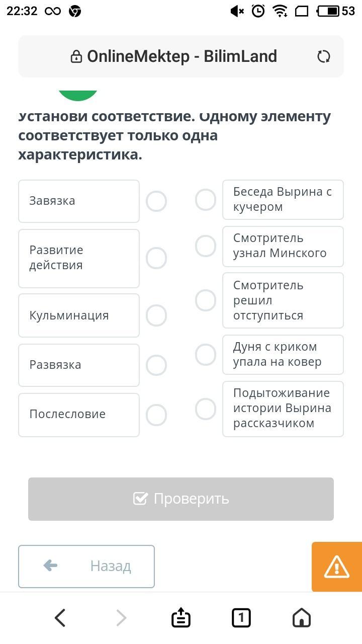The image size is (362, 644).
Task: Tap the lock icon in address bar
Action: tap(76, 56)
